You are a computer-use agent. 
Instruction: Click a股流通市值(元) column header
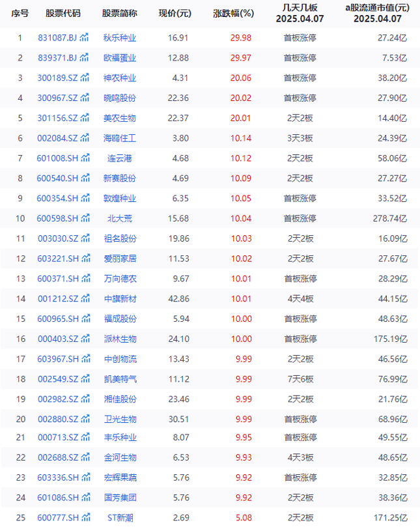[x=378, y=8]
